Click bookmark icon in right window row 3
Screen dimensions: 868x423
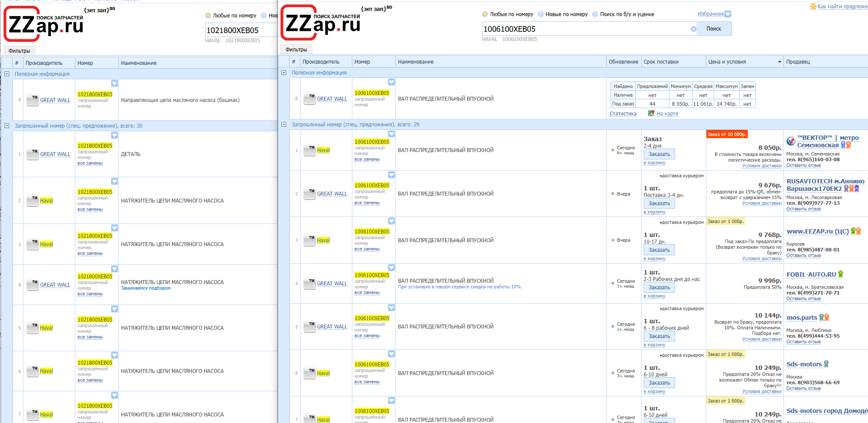pyautogui.click(x=392, y=221)
